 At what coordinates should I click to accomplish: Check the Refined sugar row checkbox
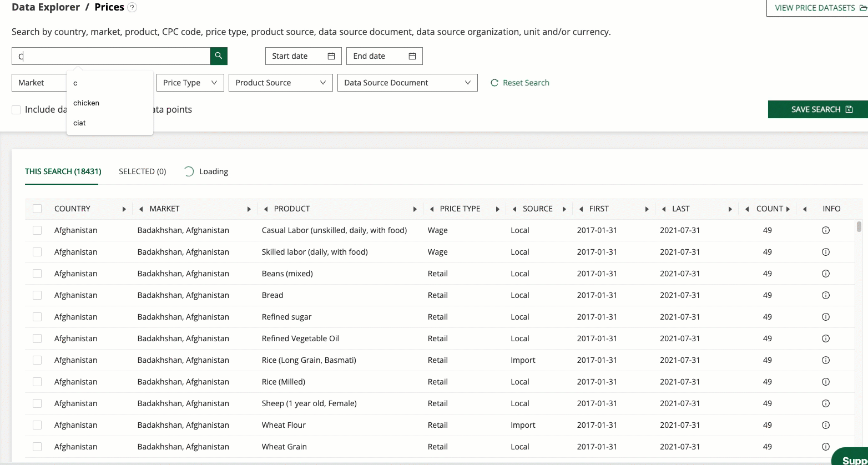click(x=37, y=317)
